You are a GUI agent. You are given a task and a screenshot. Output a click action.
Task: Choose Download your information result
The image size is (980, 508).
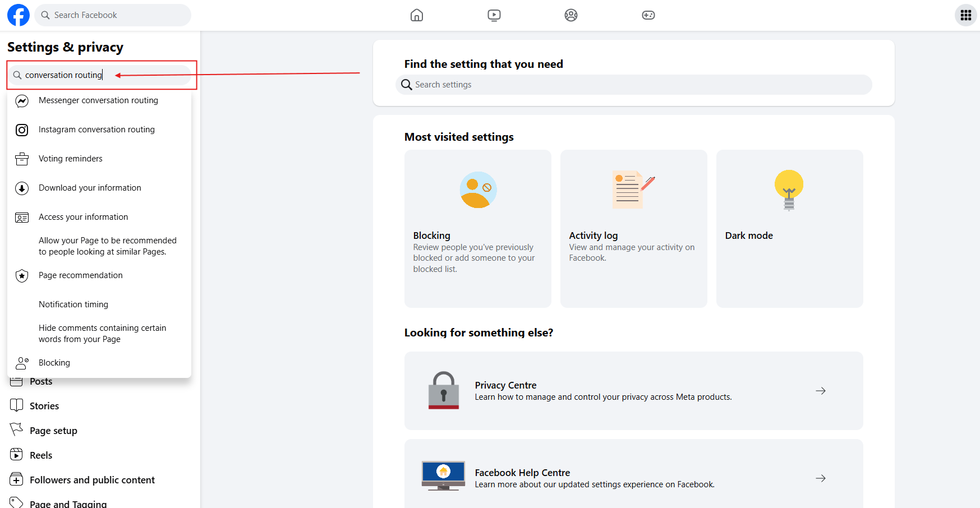(90, 188)
